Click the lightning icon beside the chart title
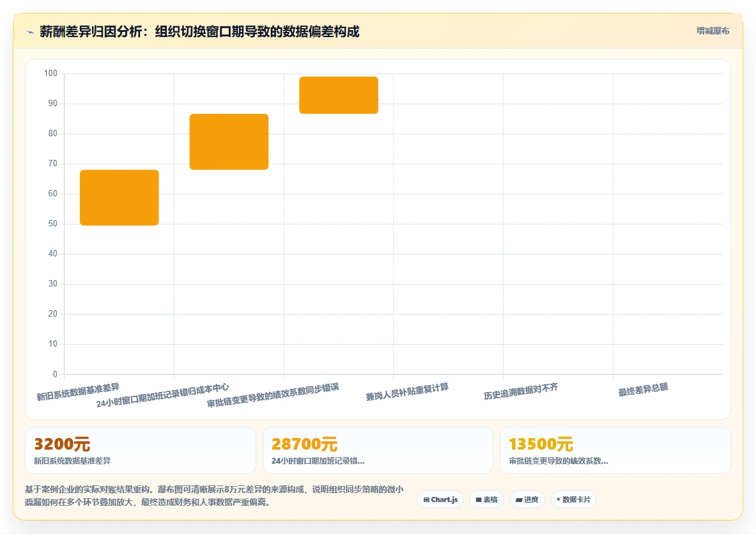 pos(31,33)
